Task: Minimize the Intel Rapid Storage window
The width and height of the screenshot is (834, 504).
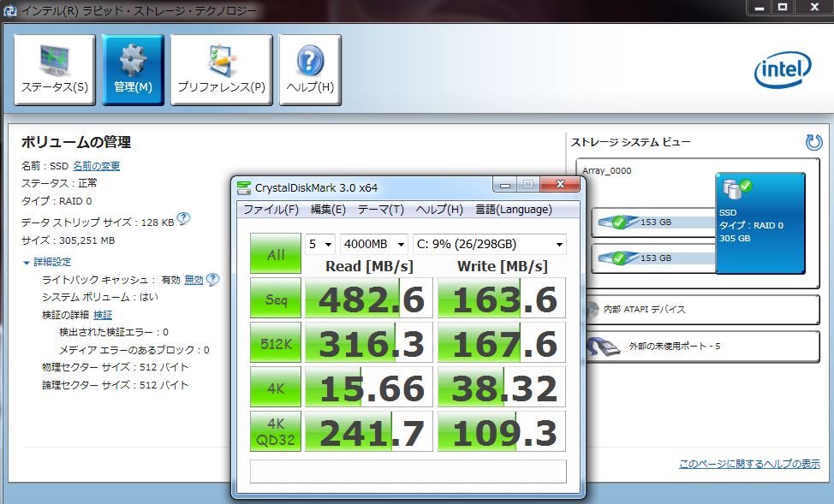Action: [760, 8]
